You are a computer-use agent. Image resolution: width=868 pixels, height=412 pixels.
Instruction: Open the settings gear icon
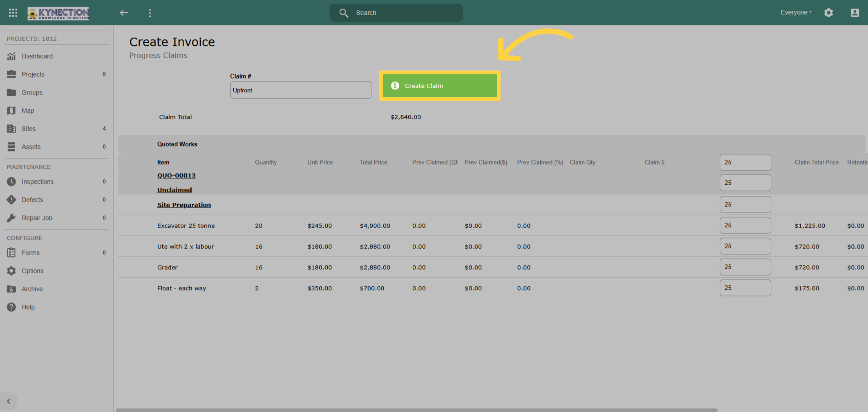[x=829, y=13]
